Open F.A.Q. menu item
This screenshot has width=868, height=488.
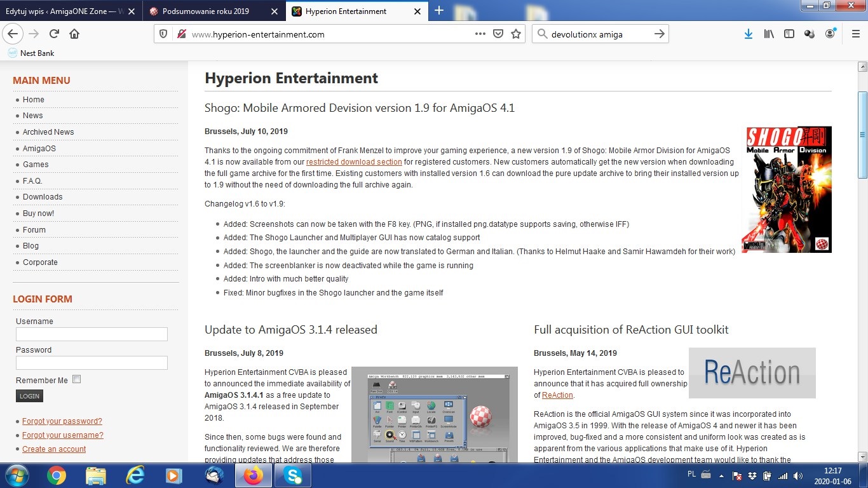pyautogui.click(x=32, y=181)
